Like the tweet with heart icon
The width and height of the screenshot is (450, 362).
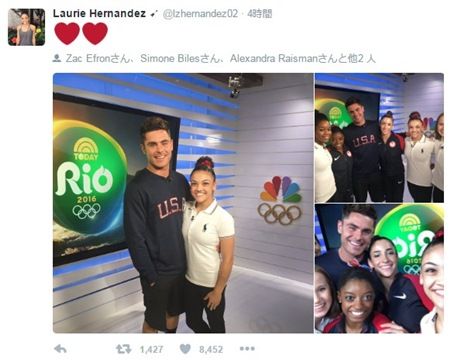[185, 349]
